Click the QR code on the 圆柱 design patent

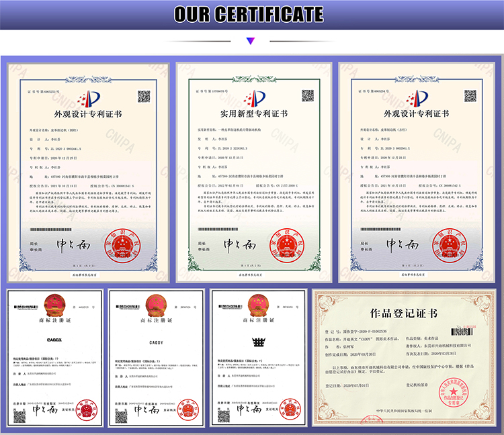(x=144, y=96)
